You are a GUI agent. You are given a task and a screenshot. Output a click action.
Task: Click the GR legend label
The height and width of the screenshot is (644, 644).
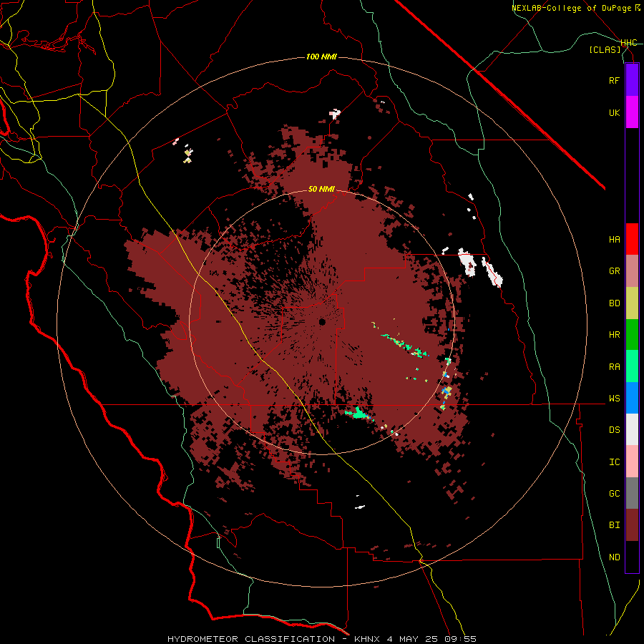point(614,271)
